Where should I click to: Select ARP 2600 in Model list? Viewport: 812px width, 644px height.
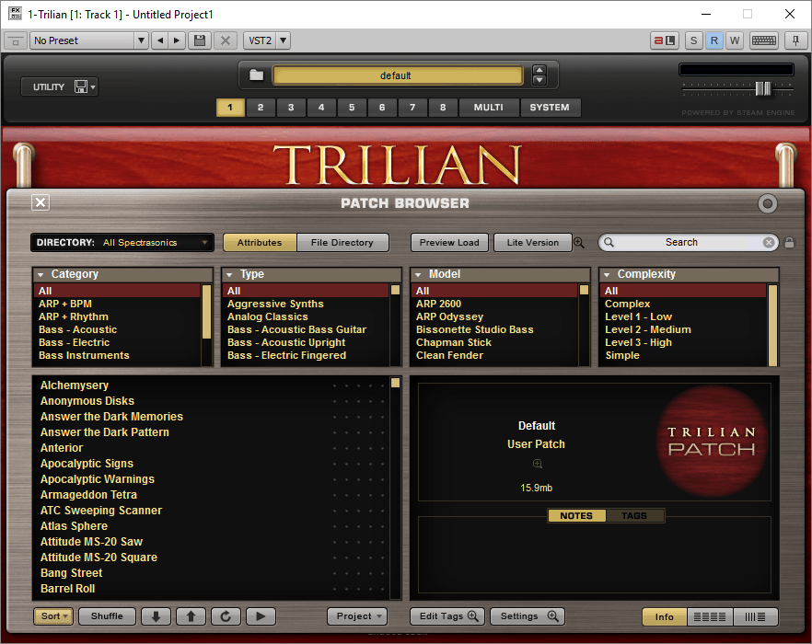click(438, 304)
